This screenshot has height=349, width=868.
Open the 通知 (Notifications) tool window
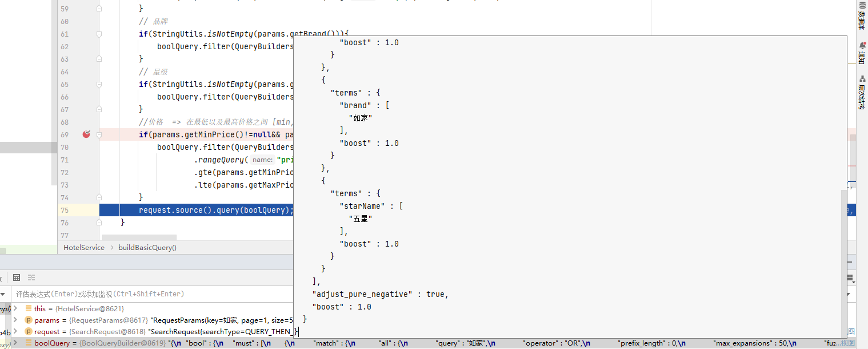tap(862, 53)
